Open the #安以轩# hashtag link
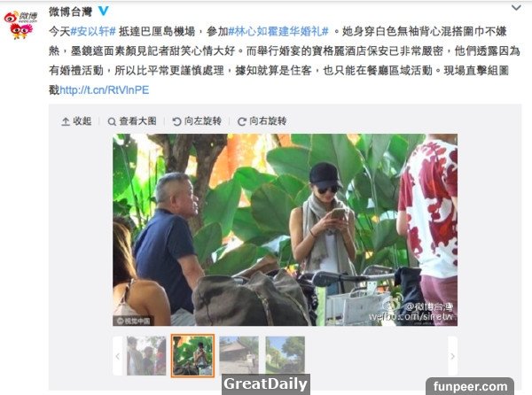Viewport: 532px width, 395px height. coord(93,32)
